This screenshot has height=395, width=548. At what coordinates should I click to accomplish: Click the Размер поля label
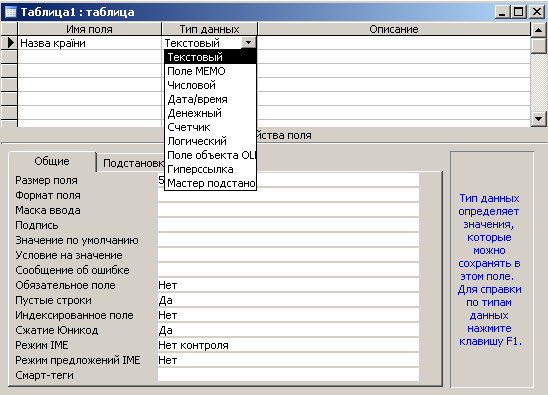click(46, 180)
